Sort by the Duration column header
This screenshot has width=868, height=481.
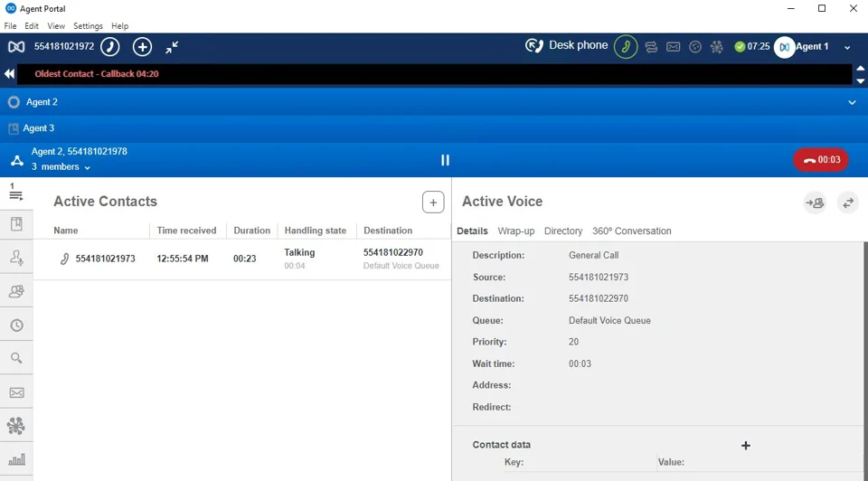pos(252,231)
